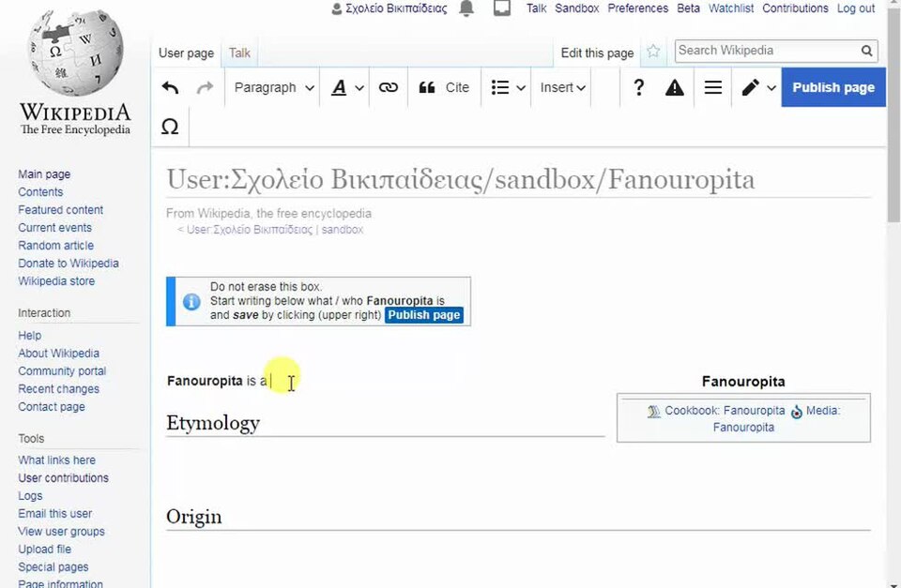Open Logs link in Tools

click(30, 495)
